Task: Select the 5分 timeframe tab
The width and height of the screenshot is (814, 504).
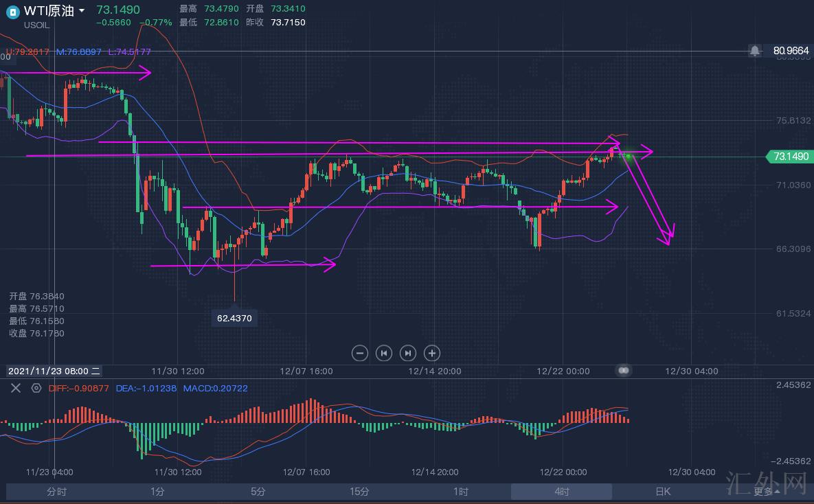Action: pos(258,491)
